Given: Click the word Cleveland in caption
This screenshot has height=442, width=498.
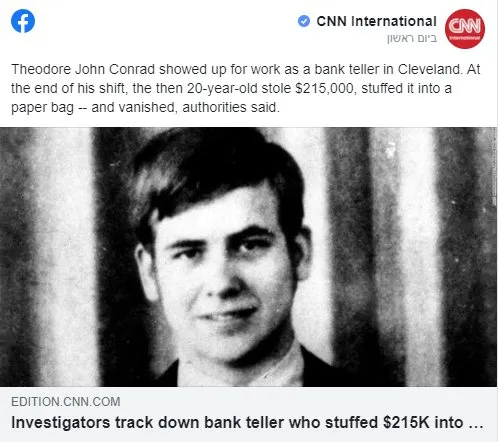Looking at the screenshot, I should pos(429,69).
